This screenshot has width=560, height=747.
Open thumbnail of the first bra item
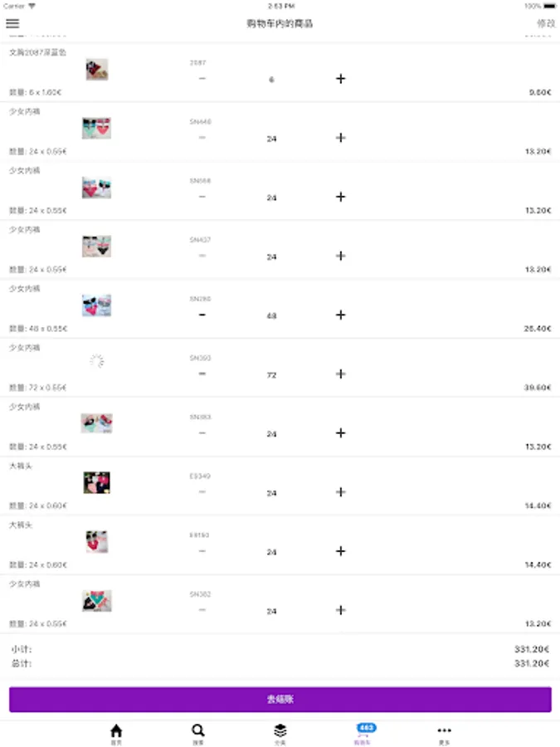(x=97, y=70)
